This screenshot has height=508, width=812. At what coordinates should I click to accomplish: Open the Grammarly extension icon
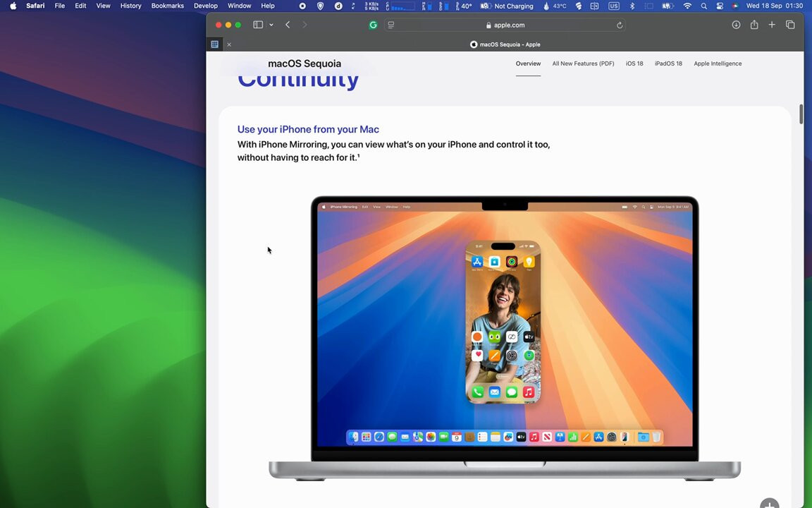[373, 25]
